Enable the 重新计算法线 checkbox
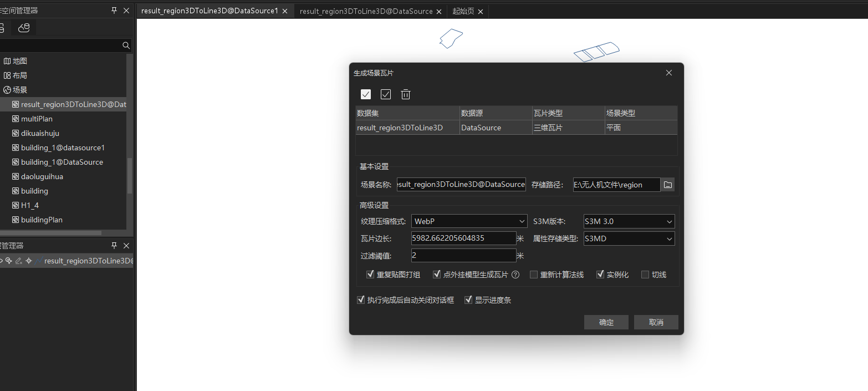This screenshot has width=868, height=391. point(534,275)
